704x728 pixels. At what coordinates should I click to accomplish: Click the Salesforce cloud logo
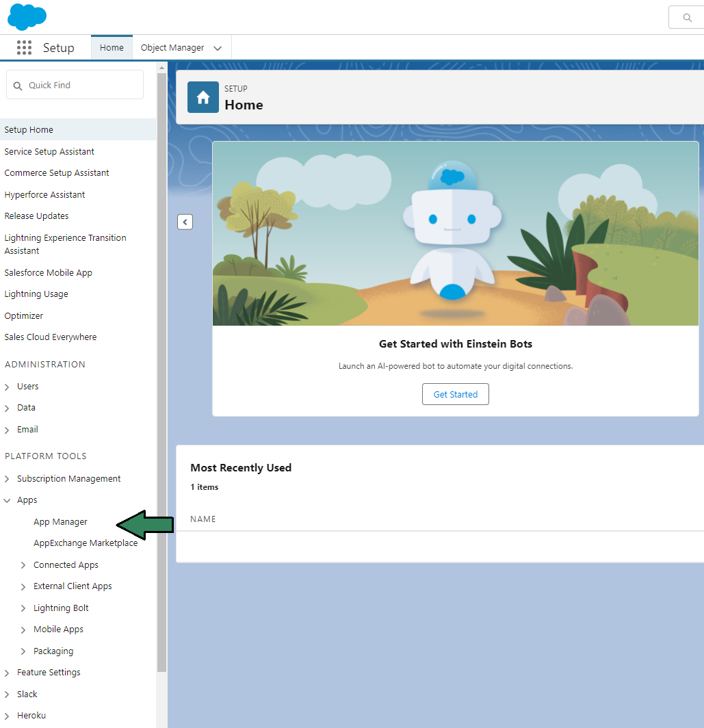pos(27,16)
